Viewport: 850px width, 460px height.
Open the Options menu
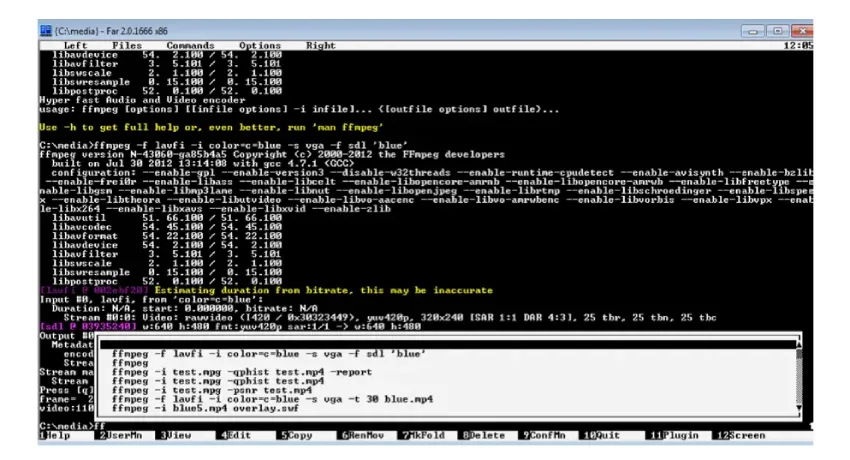(x=259, y=45)
